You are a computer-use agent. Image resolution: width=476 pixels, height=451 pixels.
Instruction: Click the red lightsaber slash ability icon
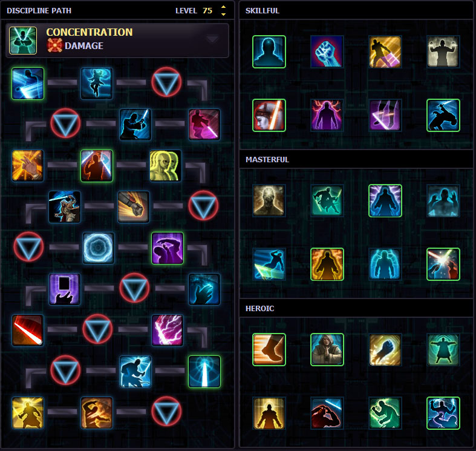point(28,331)
